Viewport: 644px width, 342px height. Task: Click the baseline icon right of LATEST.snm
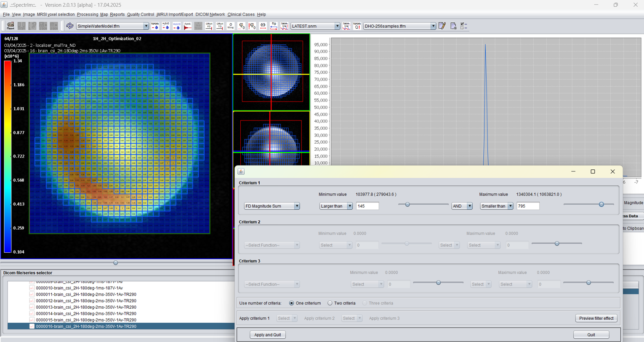(346, 26)
